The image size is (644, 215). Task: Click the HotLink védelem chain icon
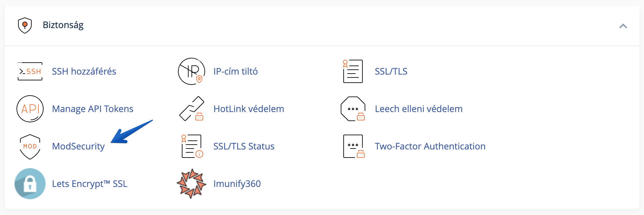[x=192, y=109]
